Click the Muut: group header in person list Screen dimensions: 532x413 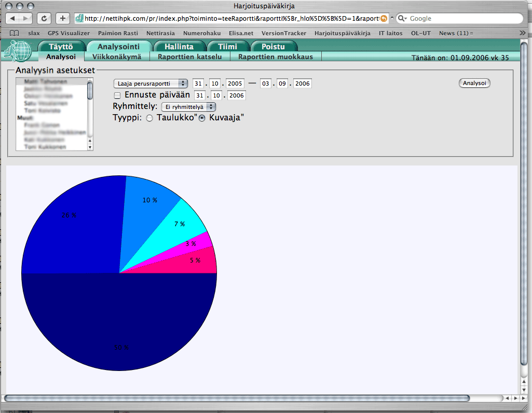[25, 118]
